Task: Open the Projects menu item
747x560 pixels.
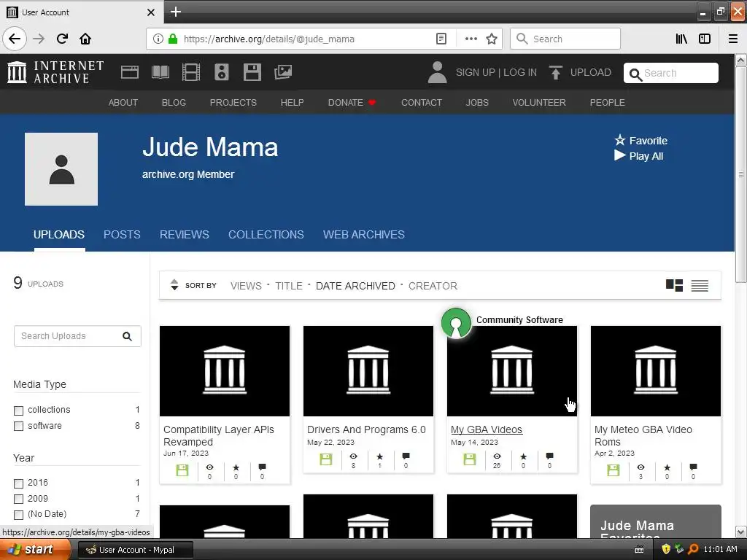Action: pos(233,102)
